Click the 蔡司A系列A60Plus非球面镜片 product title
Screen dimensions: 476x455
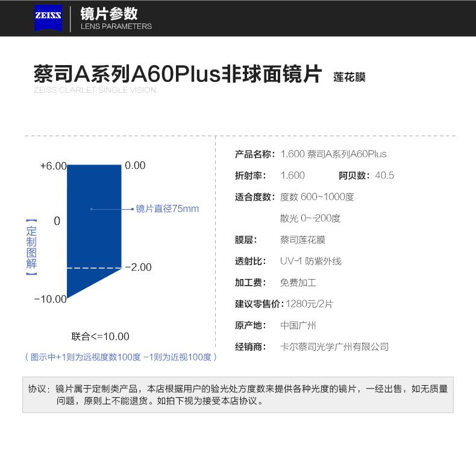178,74
